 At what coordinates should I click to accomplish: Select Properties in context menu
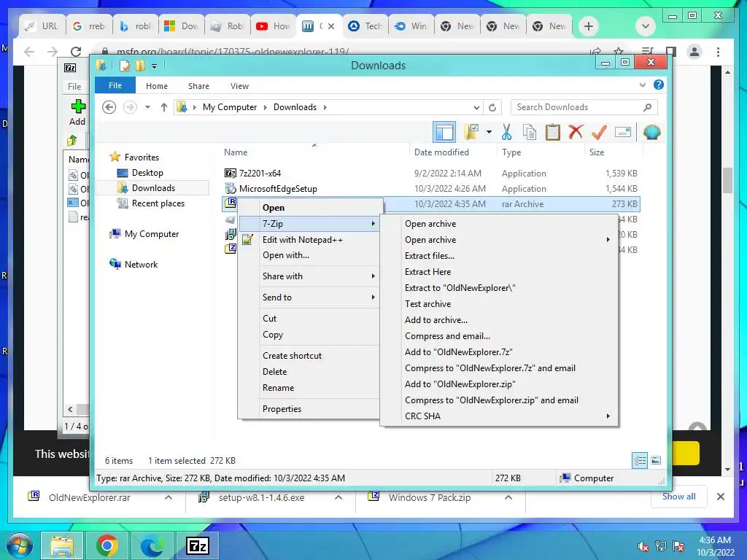pyautogui.click(x=282, y=408)
